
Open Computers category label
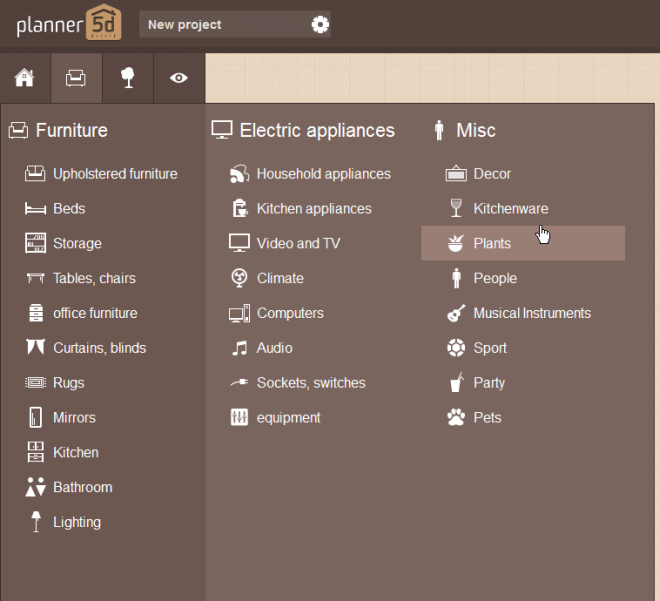tap(290, 313)
